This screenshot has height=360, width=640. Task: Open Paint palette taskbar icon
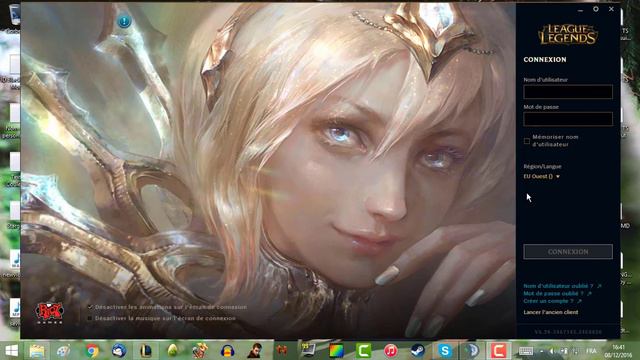63,351
